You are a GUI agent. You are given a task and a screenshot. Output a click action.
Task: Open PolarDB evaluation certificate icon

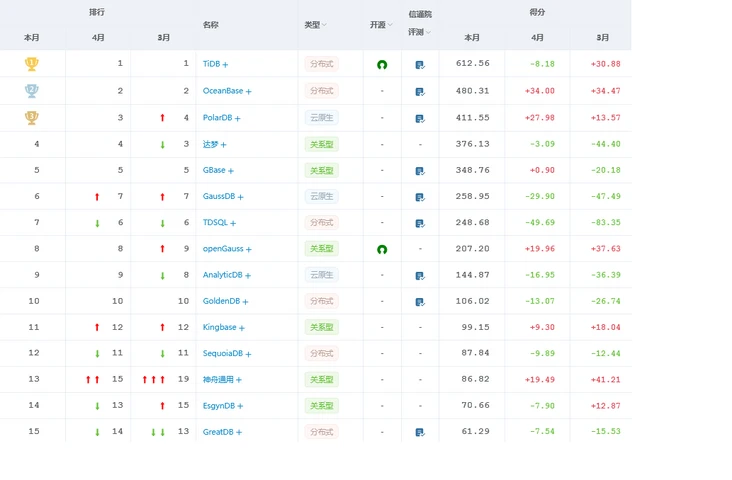[x=420, y=119]
